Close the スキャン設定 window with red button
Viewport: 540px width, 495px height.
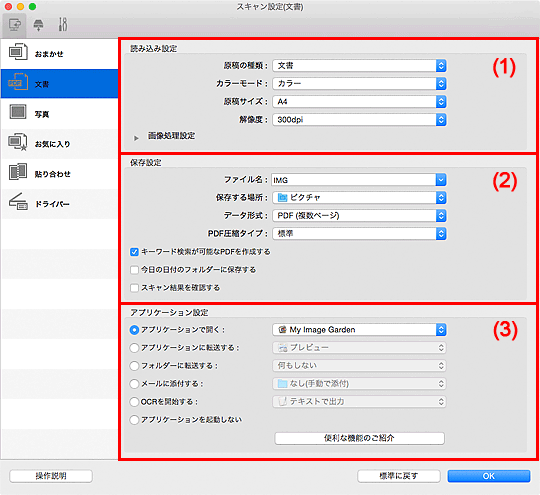point(8,7)
